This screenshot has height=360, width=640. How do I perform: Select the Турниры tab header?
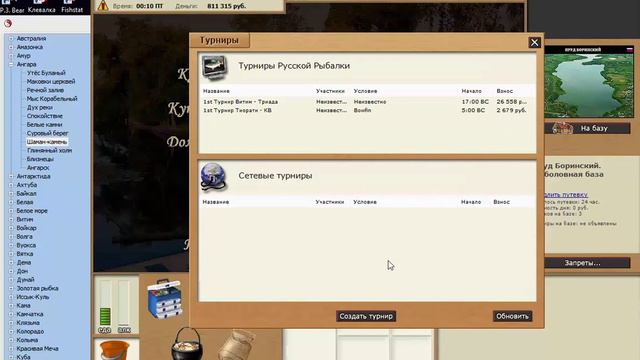(219, 40)
